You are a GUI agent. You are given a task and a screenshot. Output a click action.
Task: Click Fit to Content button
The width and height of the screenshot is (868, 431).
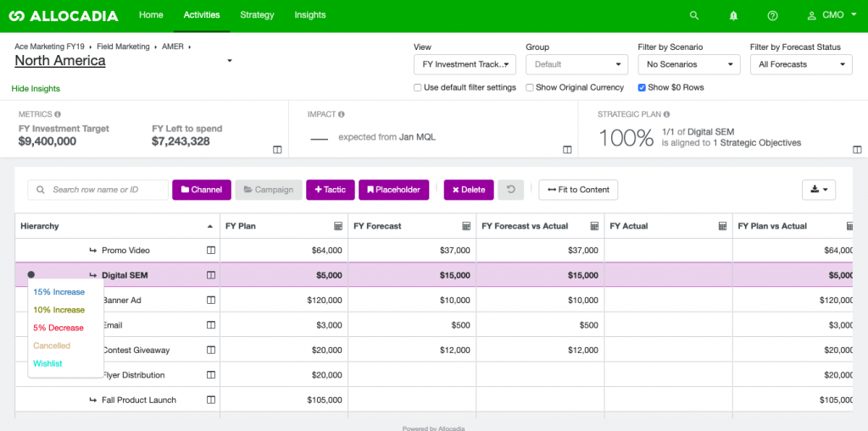pos(578,189)
